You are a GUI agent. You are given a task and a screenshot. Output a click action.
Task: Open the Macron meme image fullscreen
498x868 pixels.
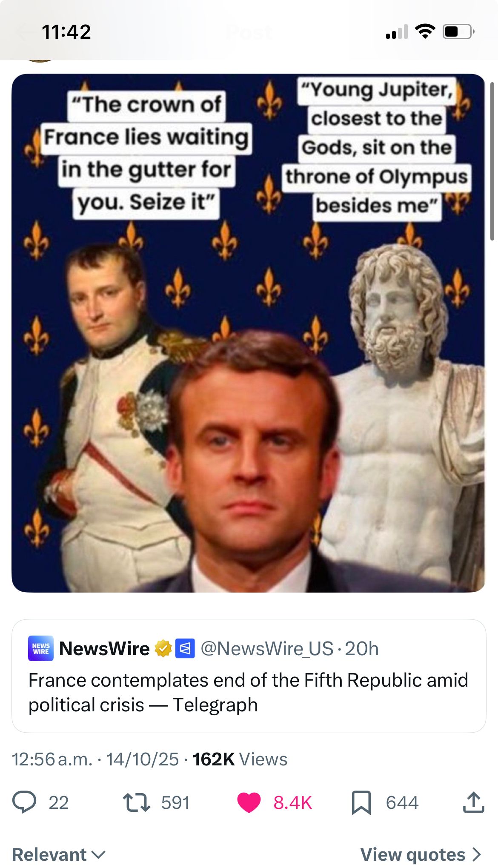pyautogui.click(x=248, y=333)
